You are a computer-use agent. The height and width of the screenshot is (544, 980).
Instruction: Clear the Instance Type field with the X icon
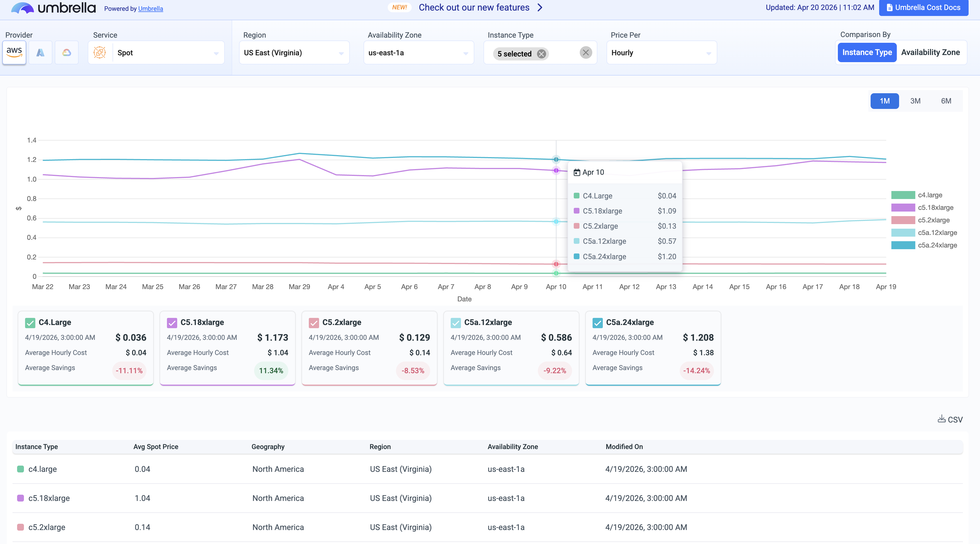click(585, 52)
